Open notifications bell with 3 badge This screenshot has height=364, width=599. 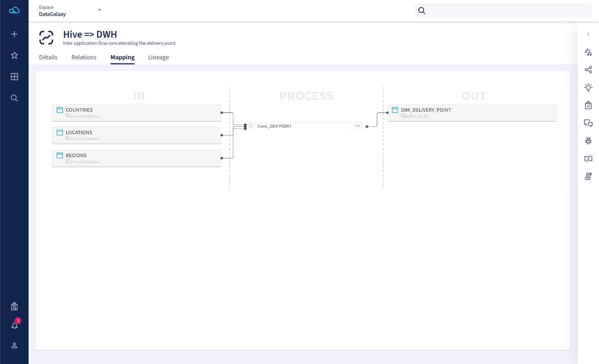(15, 325)
